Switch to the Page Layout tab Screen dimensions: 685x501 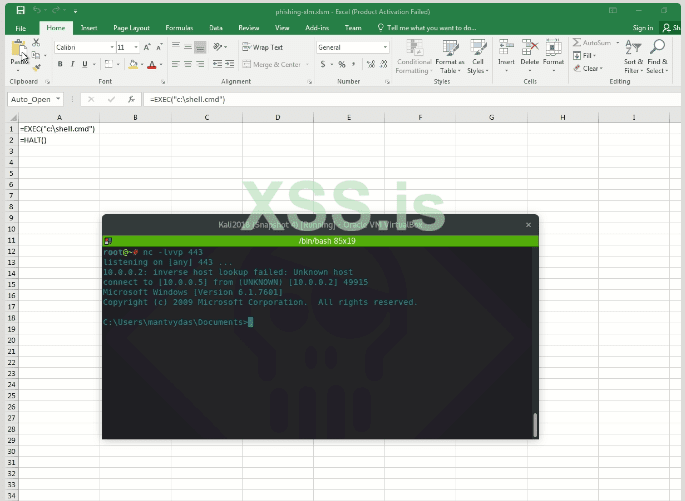131,28
